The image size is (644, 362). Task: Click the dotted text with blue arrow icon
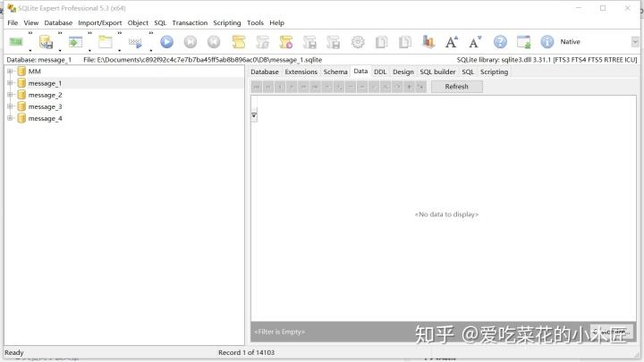pyautogui.click(x=135, y=42)
